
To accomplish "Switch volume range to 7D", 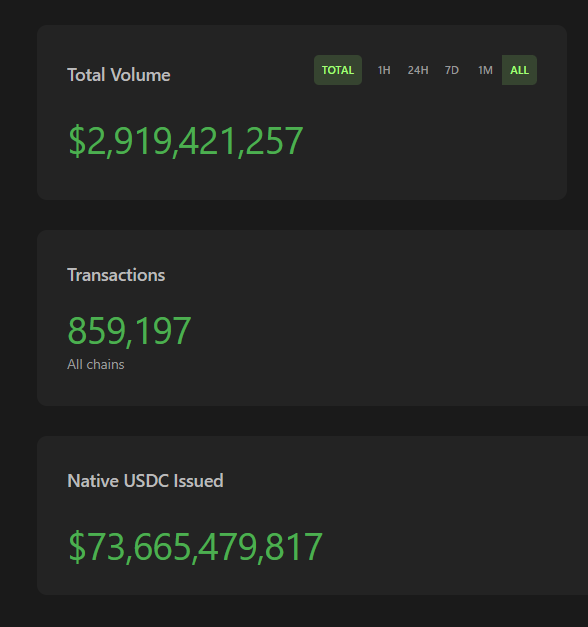I will (x=452, y=70).
